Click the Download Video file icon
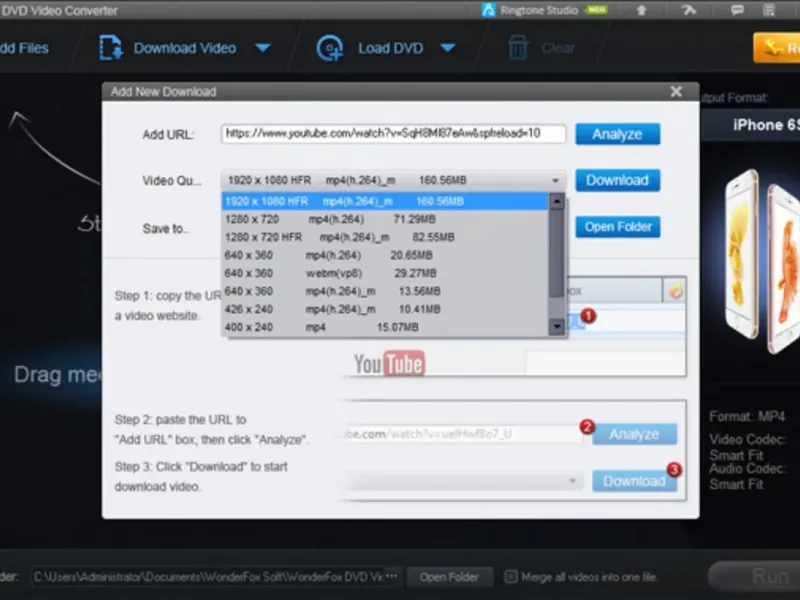800x600 pixels. [111, 47]
